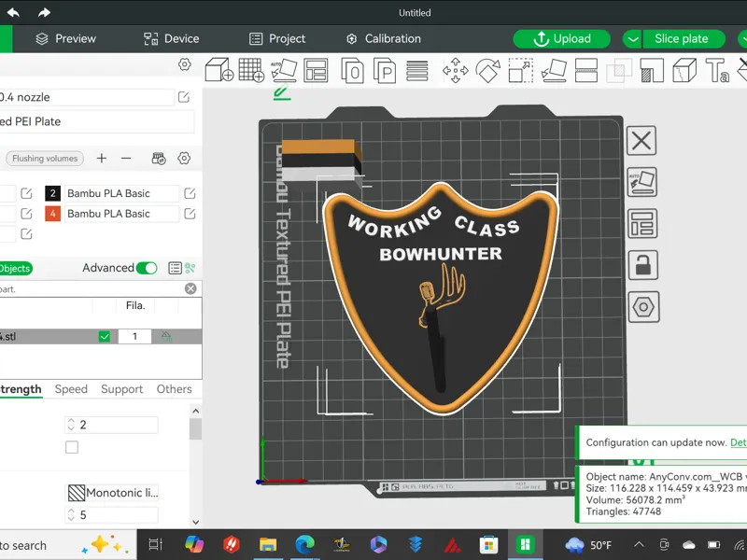
Task: Click the Flushing volumes button
Action: point(45,159)
